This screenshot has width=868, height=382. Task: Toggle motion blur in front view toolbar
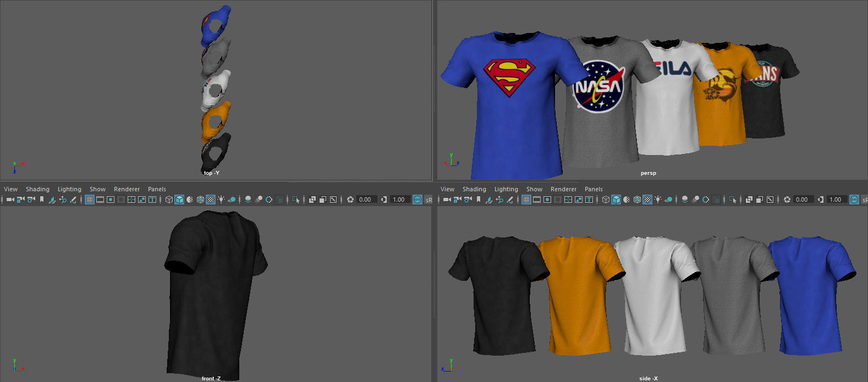pyautogui.click(x=258, y=200)
